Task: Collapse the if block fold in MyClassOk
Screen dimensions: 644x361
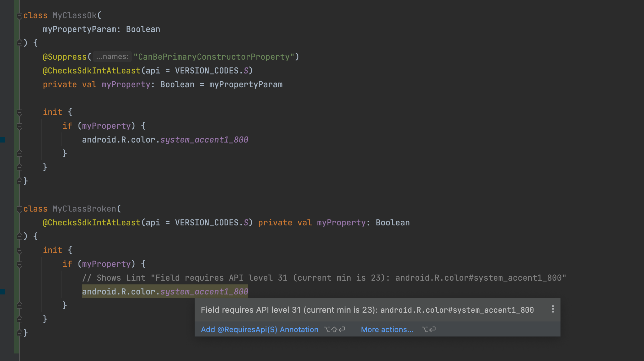Action: (19, 126)
